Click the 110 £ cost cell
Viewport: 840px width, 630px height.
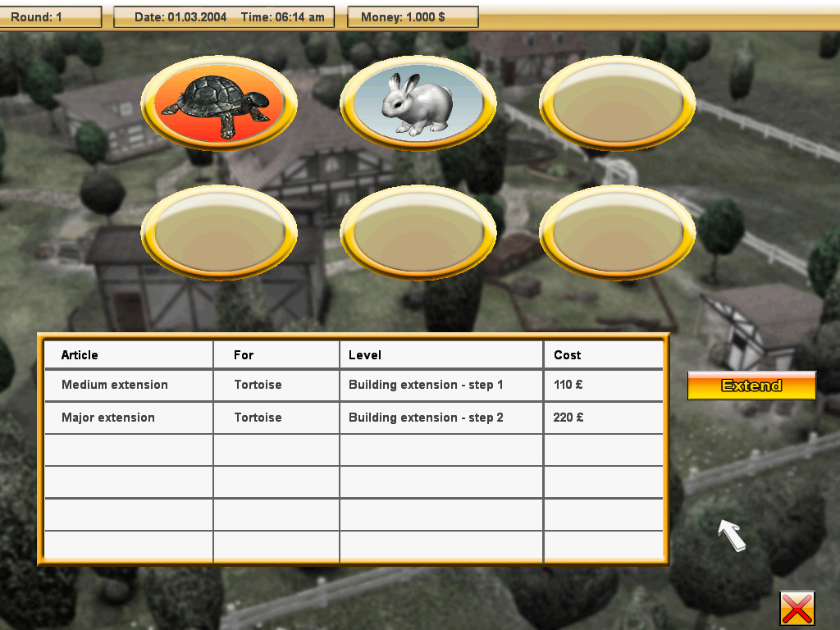coord(568,385)
